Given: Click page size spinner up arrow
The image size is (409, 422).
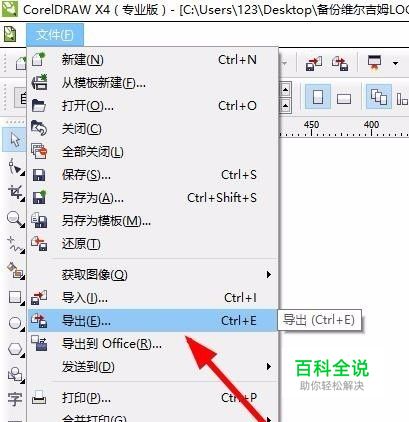Looking at the screenshot, I should click(286, 90).
